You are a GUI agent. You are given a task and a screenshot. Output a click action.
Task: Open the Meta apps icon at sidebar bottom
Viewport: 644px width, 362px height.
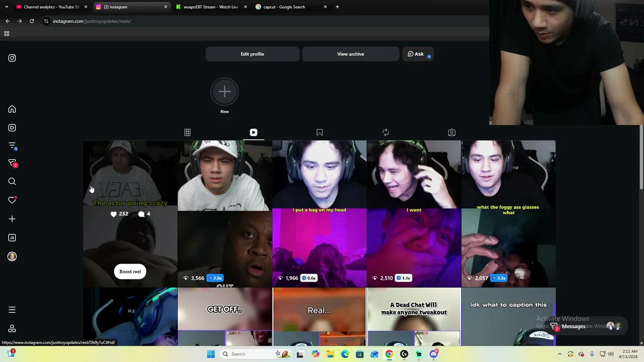click(12, 329)
